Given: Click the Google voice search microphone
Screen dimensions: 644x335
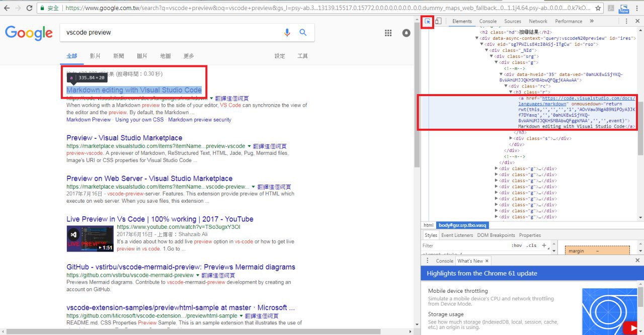Looking at the screenshot, I should pos(287,33).
